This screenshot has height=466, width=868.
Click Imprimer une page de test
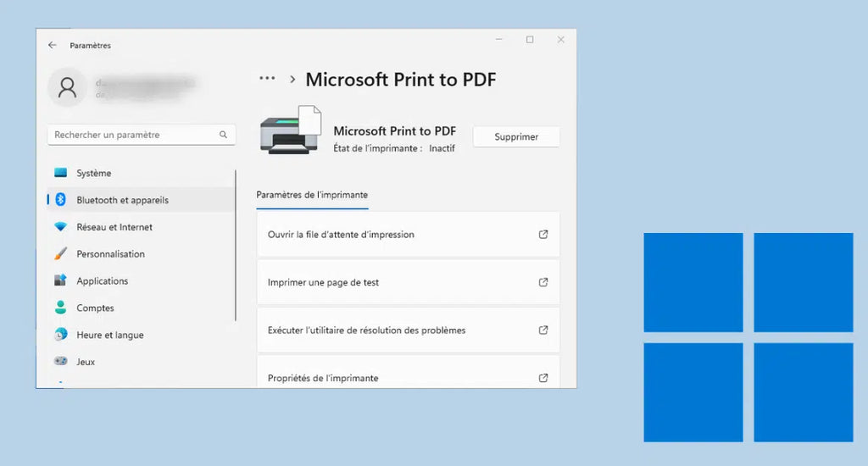[x=408, y=282]
